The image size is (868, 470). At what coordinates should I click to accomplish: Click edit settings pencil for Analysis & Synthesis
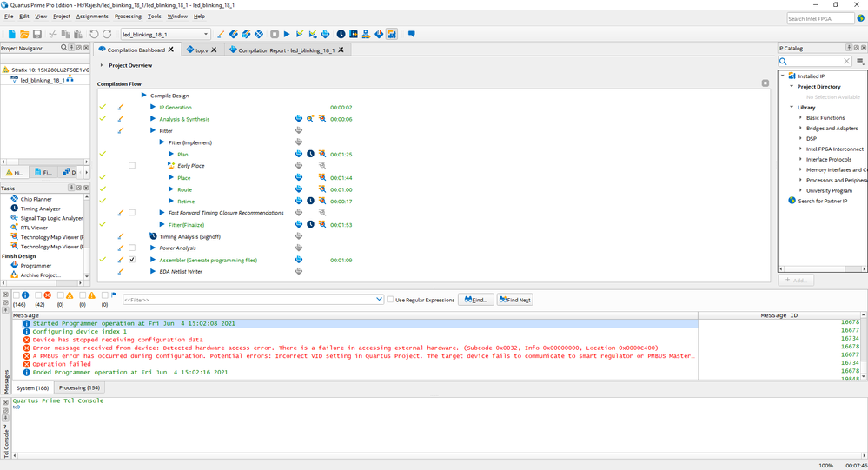click(x=121, y=119)
